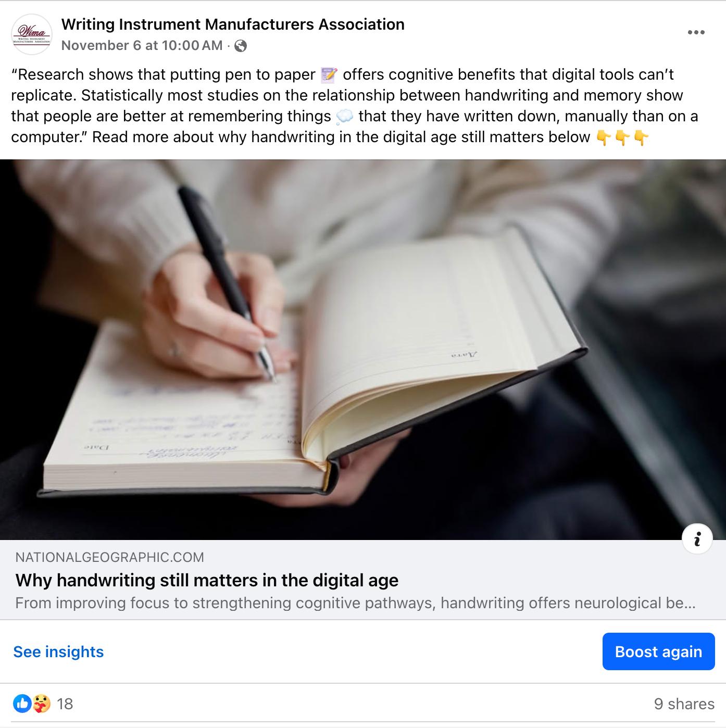Screen dimensions: 726x728
Task: Click the link info "i" icon
Action: [x=697, y=538]
